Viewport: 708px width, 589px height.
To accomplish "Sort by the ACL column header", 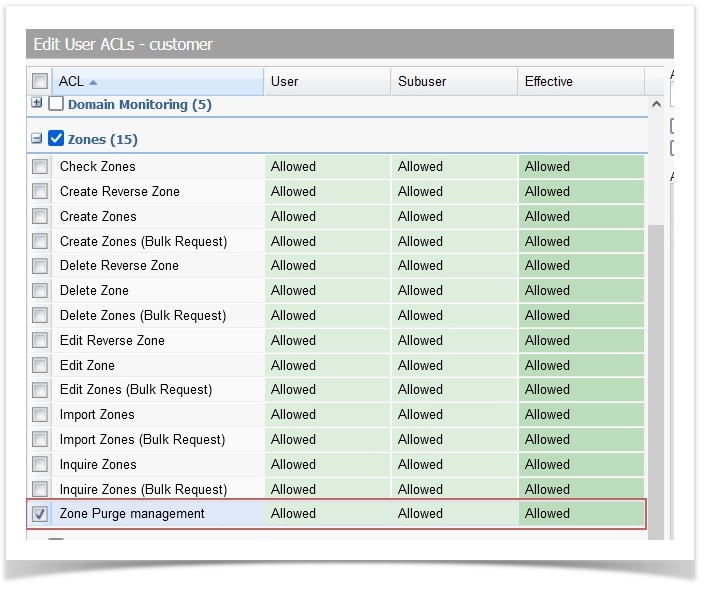I will coord(158,81).
